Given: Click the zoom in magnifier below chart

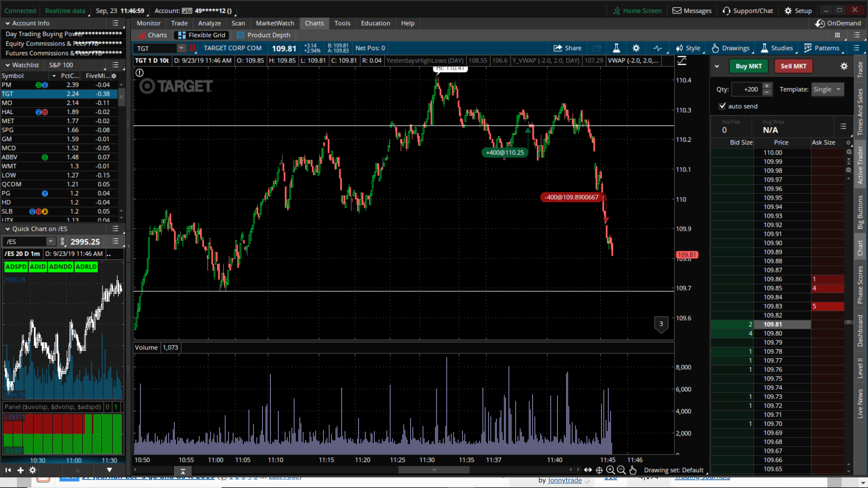Looking at the screenshot, I should (610, 470).
